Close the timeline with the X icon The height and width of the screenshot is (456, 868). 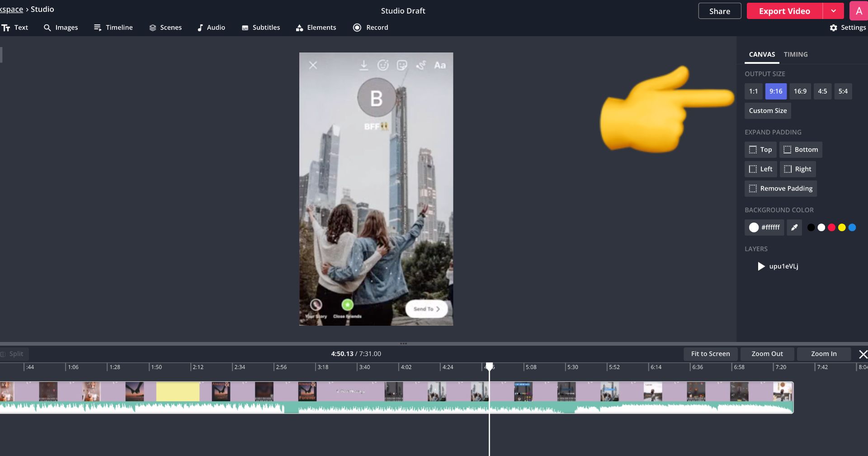click(863, 354)
